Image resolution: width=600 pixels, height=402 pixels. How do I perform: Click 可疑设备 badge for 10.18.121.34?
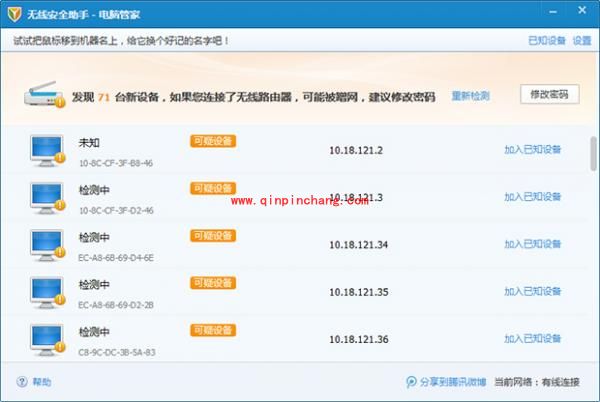(213, 236)
